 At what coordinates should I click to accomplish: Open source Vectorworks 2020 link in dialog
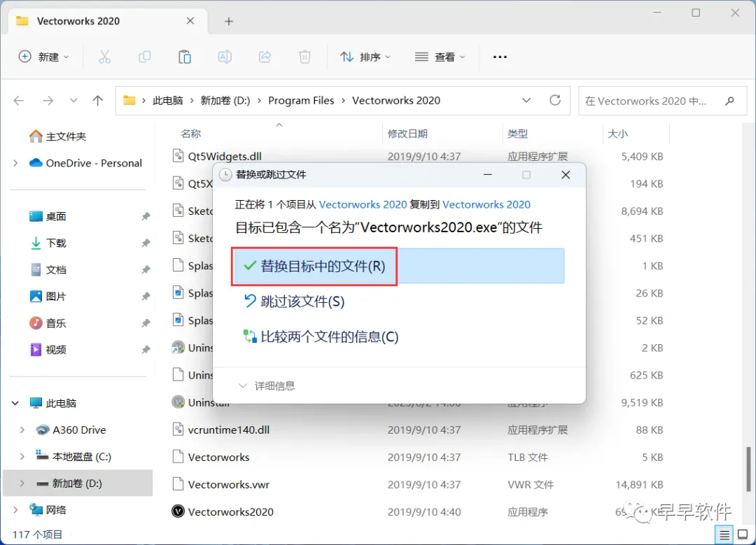(x=363, y=204)
